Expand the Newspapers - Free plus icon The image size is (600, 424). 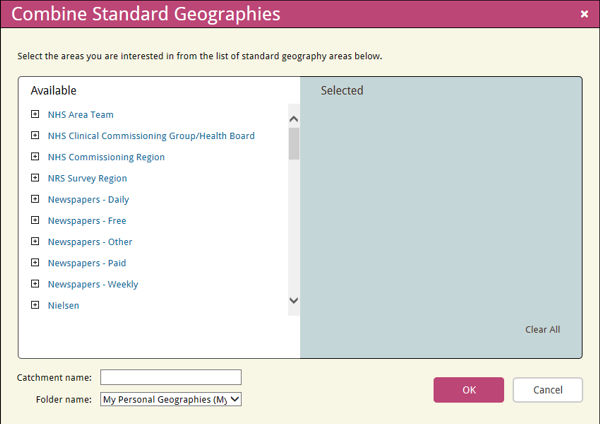pyautogui.click(x=35, y=220)
